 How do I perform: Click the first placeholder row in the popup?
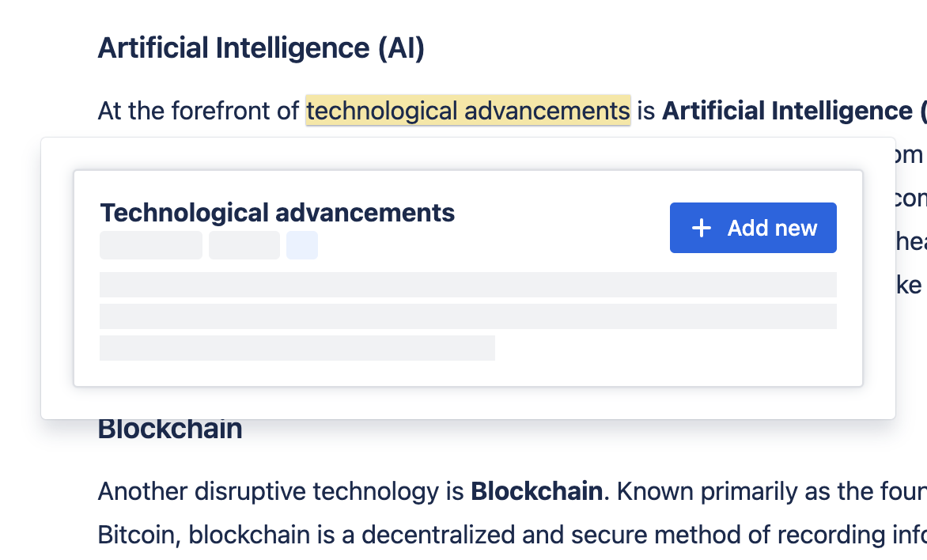click(x=468, y=284)
